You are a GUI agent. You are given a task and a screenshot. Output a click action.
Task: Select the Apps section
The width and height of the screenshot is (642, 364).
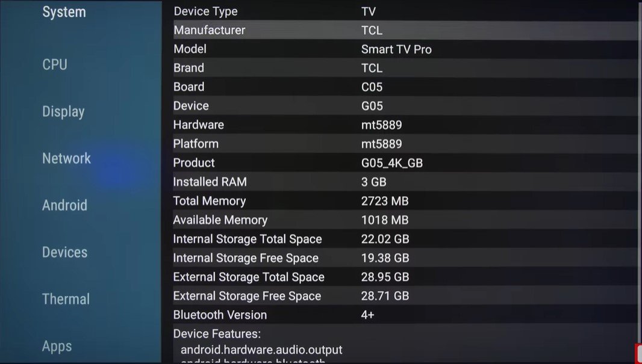click(57, 346)
